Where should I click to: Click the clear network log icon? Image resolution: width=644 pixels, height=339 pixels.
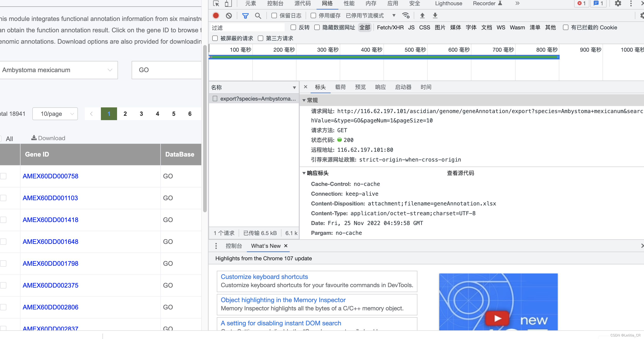(x=228, y=15)
